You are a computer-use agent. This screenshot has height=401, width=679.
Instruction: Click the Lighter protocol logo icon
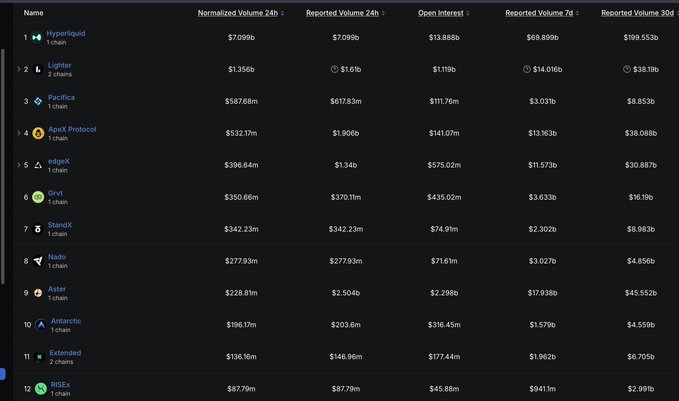(x=38, y=69)
